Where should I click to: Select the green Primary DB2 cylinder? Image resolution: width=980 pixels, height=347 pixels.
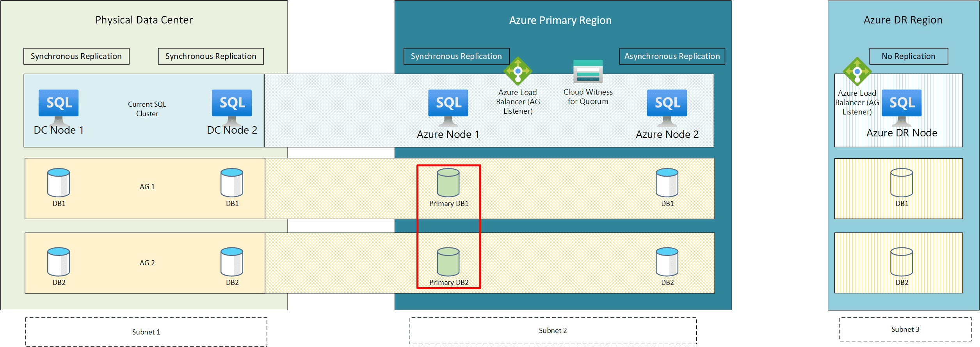click(448, 261)
